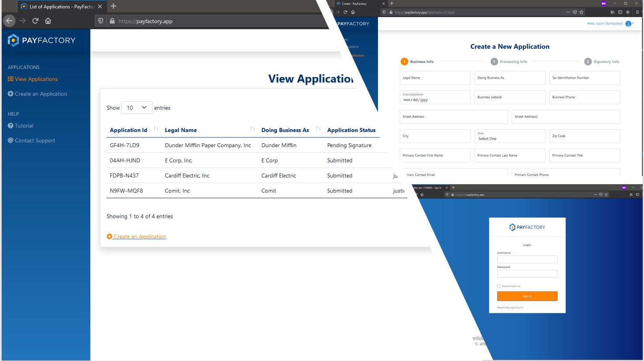Click the Pending Signature status cell

pos(349,145)
